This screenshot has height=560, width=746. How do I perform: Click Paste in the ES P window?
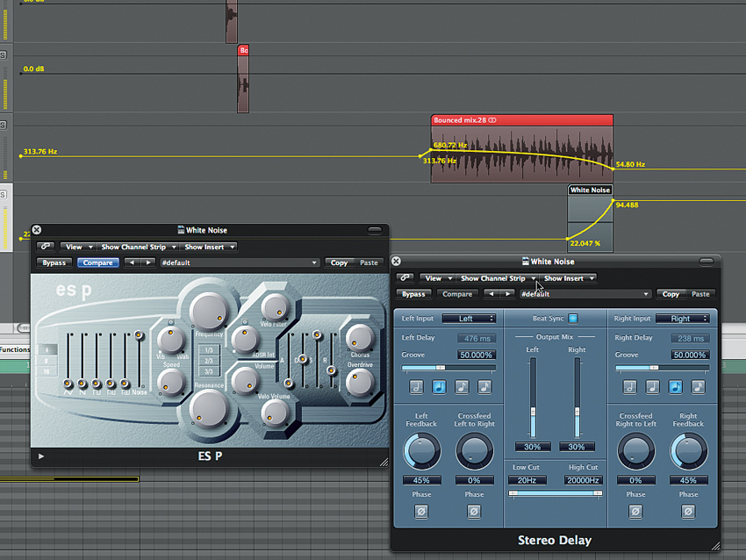coord(369,262)
